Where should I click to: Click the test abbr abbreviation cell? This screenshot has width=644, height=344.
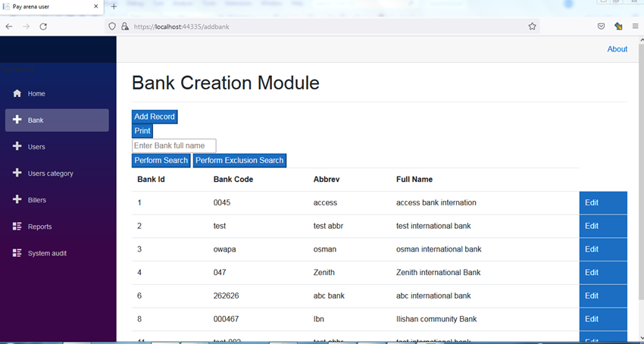click(x=328, y=226)
